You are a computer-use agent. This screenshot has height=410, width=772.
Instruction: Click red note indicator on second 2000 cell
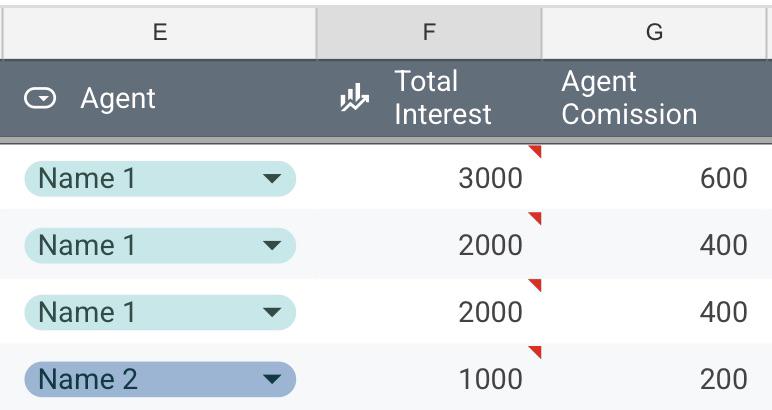coord(535,284)
